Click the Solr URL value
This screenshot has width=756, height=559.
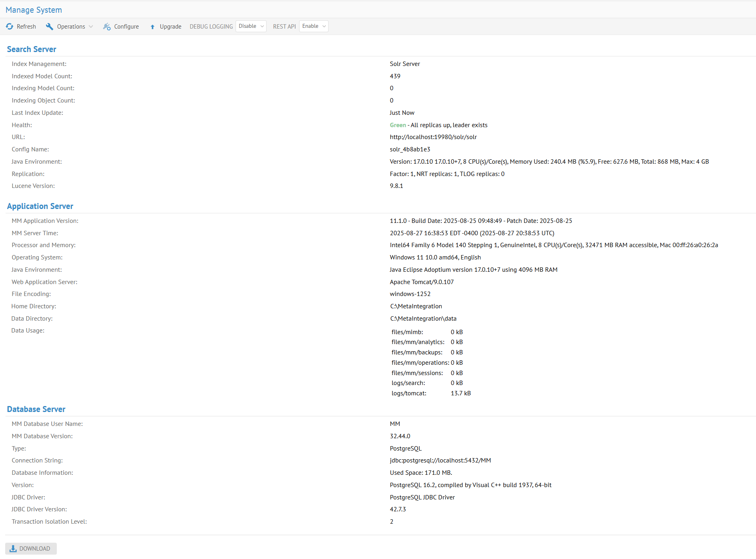[x=433, y=137]
